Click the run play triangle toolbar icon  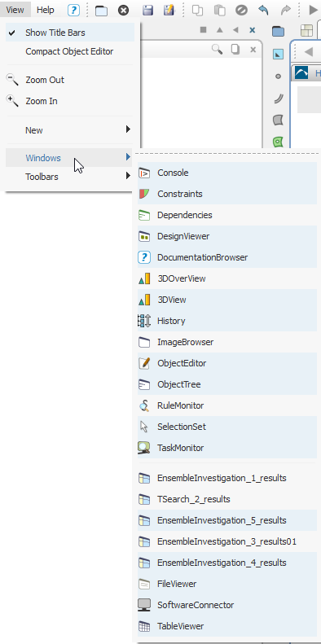[313, 11]
